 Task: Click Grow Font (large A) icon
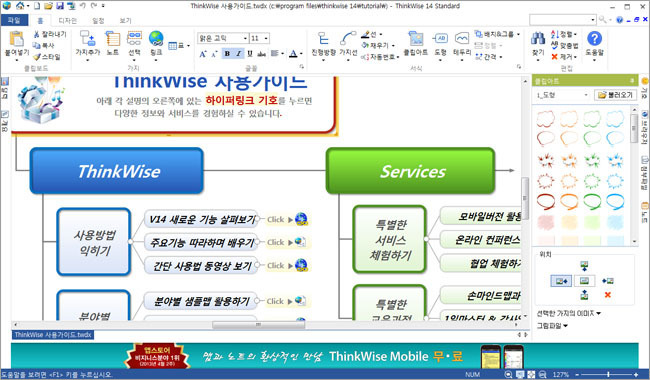click(203, 54)
